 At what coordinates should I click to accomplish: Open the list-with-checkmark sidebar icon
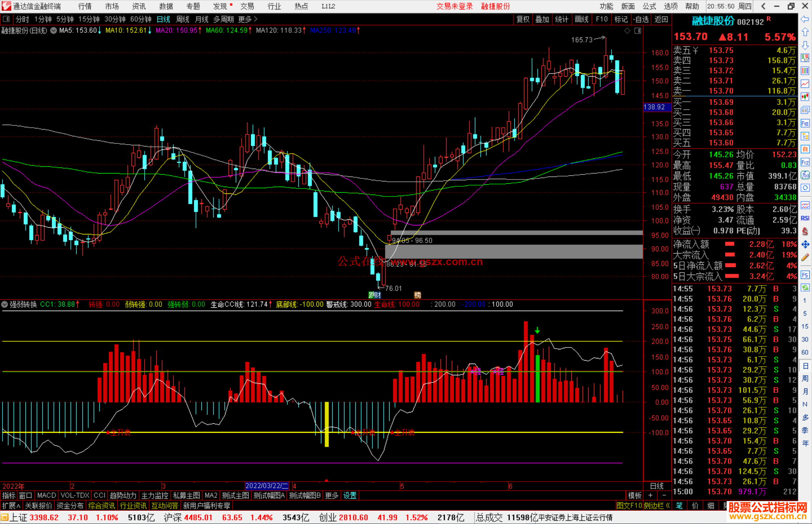[805, 58]
